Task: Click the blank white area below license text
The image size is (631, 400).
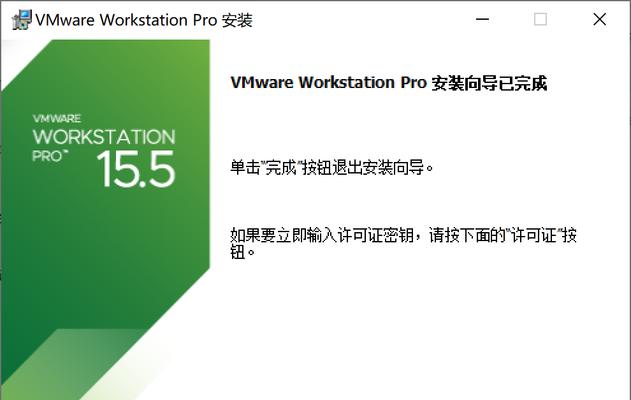Action: coord(419,330)
